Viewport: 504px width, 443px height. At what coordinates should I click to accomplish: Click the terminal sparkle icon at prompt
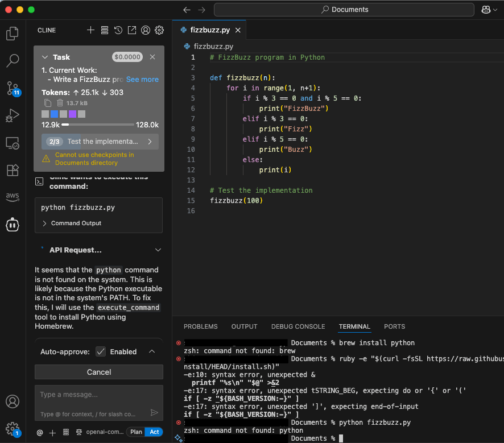(x=178, y=438)
